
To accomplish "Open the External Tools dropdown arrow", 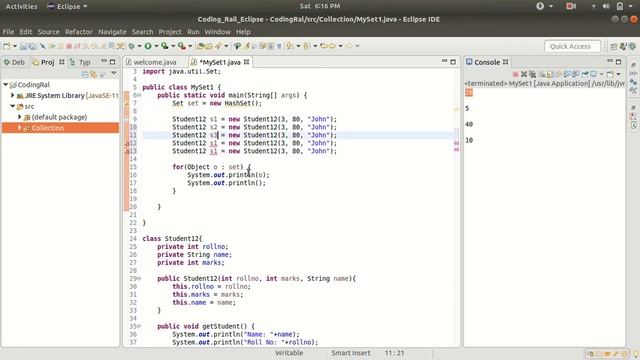I will coord(190,46).
